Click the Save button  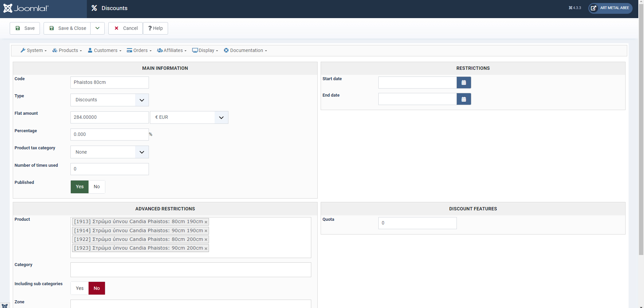[x=25, y=28]
